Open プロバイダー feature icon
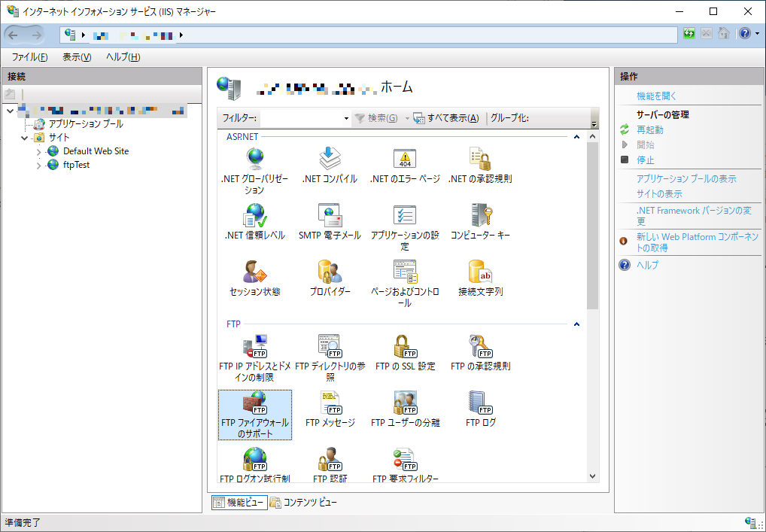Image resolution: width=766 pixels, height=532 pixels. point(330,278)
